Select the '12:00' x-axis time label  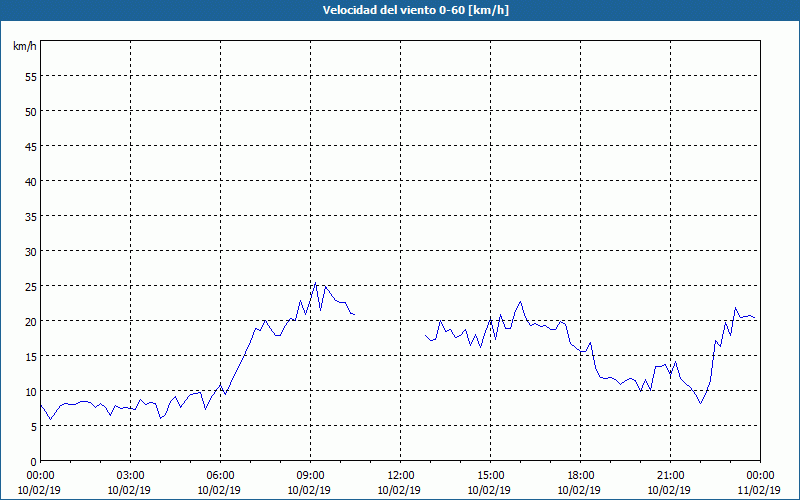(401, 476)
